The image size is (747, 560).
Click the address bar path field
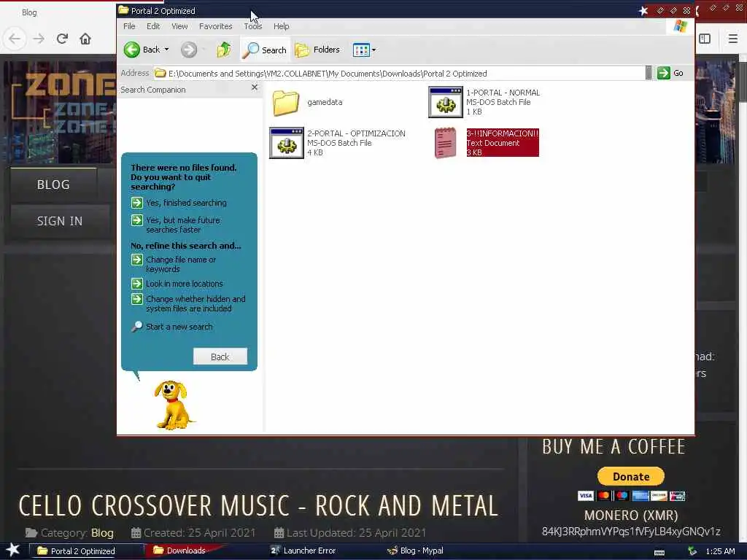[x=399, y=74]
